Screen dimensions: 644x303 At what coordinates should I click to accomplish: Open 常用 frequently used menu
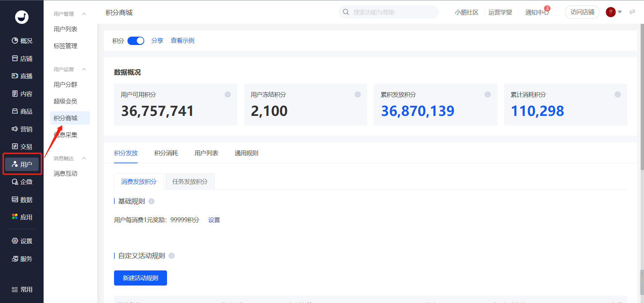click(22, 289)
